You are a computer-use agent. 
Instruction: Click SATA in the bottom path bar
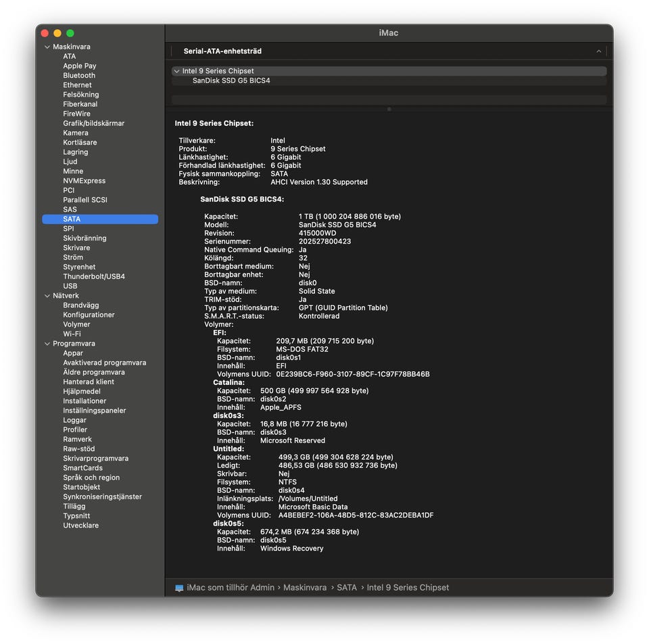click(x=347, y=588)
